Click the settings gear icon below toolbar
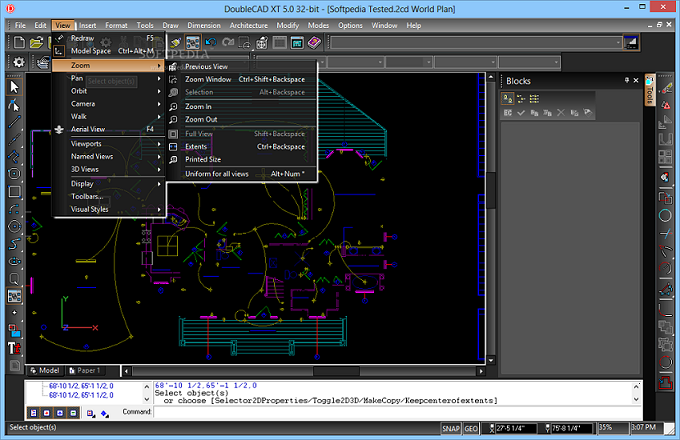Image resolution: width=680 pixels, height=440 pixels. tap(17, 62)
